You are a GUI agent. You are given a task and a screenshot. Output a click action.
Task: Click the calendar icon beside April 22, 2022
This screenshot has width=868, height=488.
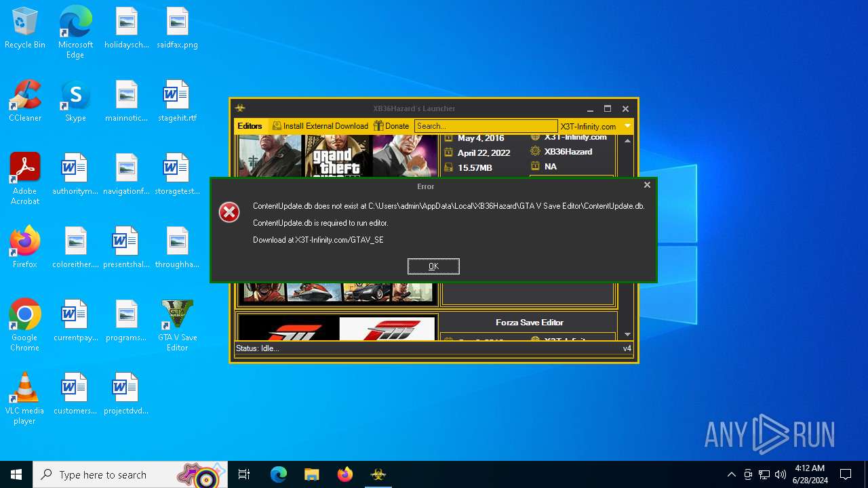point(448,152)
